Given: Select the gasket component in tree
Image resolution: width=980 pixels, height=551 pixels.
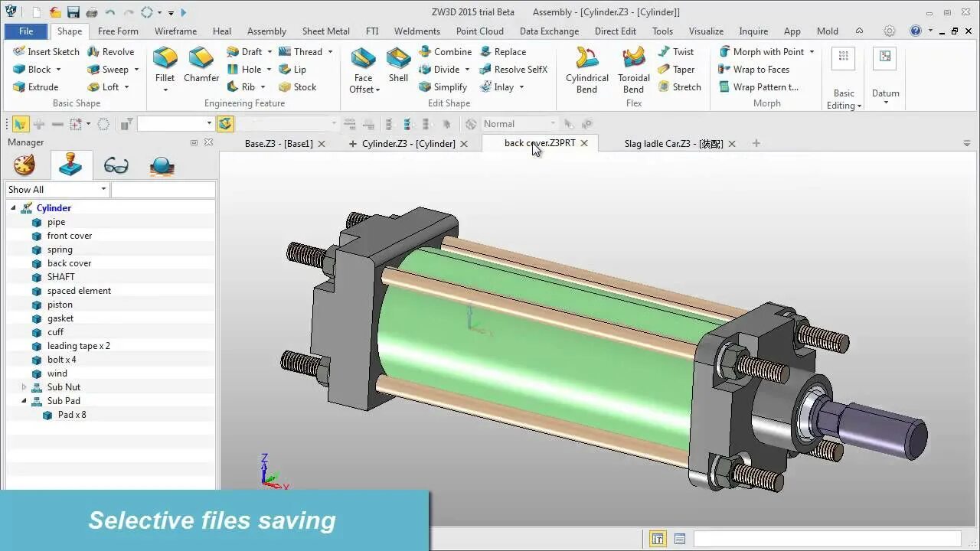Looking at the screenshot, I should tap(60, 318).
